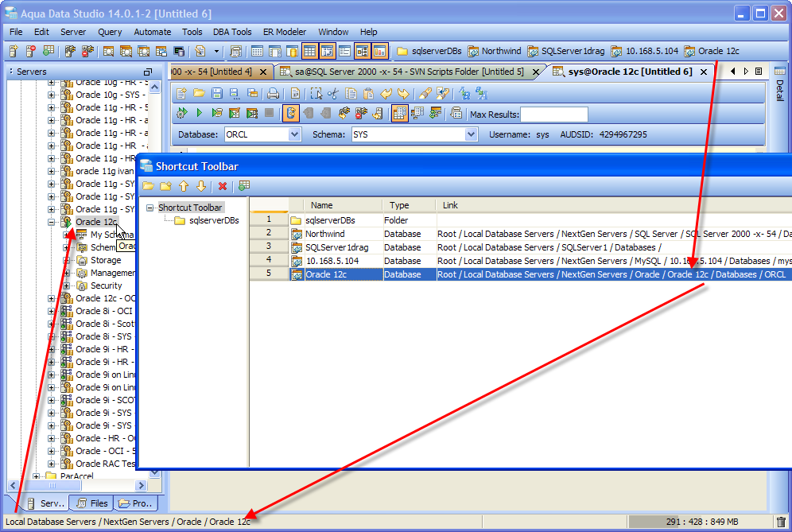792x532 pixels.
Task: Click the server icon with red minus badge
Action: 30,51
